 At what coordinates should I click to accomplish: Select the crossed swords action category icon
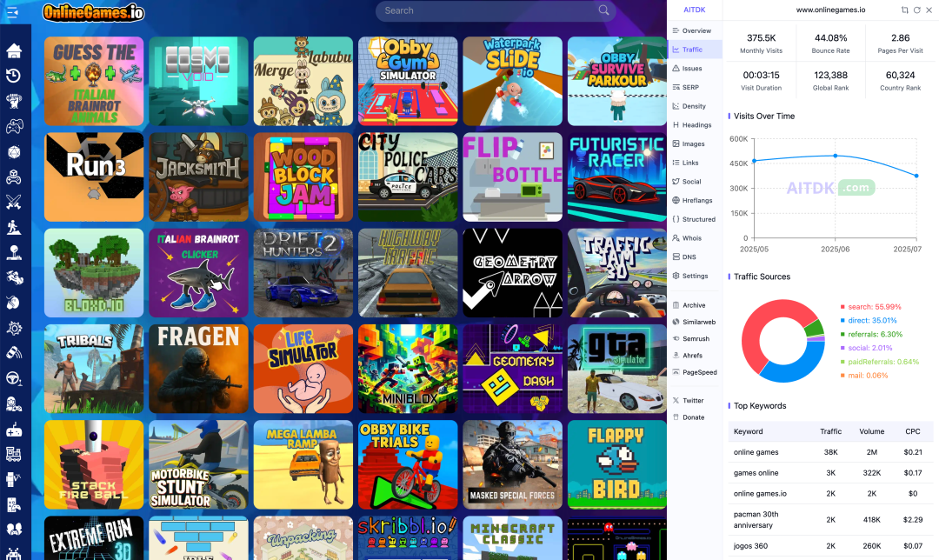coord(15,201)
